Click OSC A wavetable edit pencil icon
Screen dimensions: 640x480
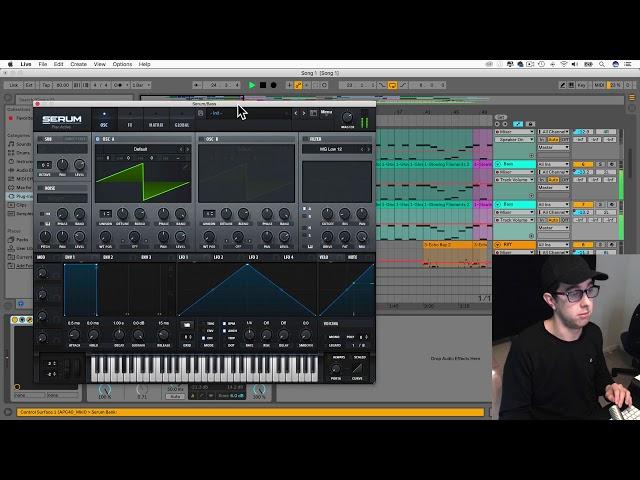tap(185, 167)
